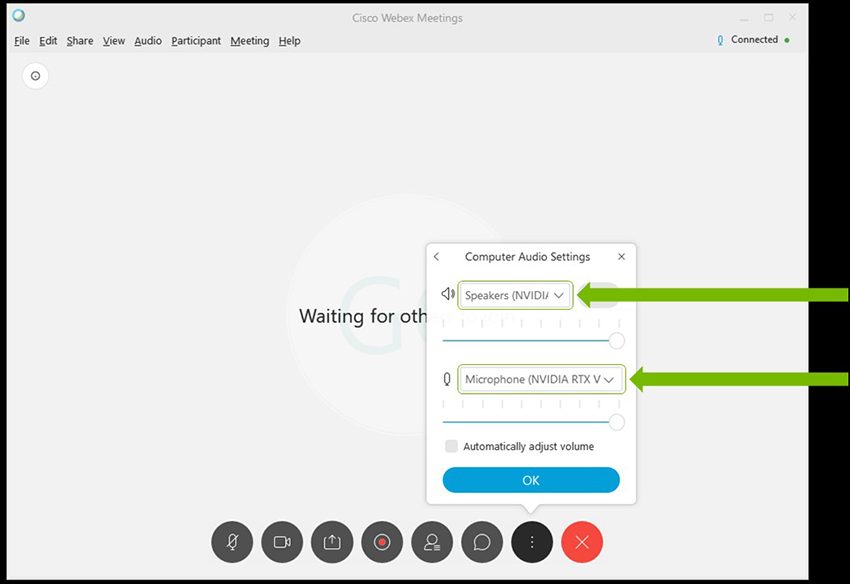Click the speaker volume slider handle

coord(617,341)
